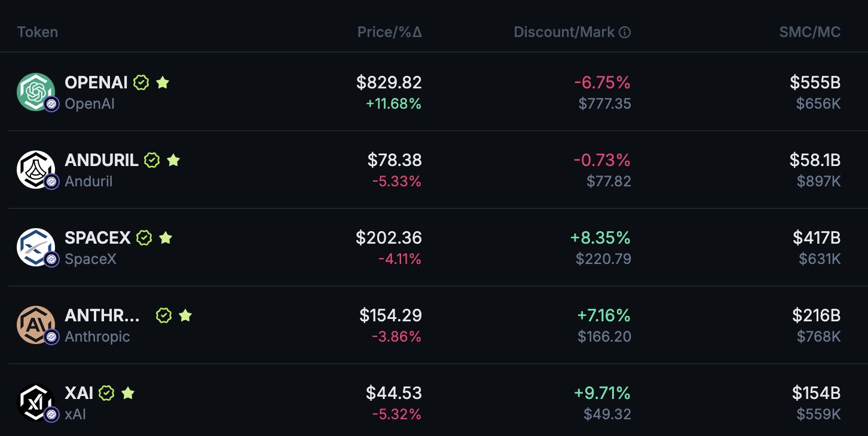Click the OpenAI token logo
This screenshot has width=868, height=436.
(x=36, y=91)
